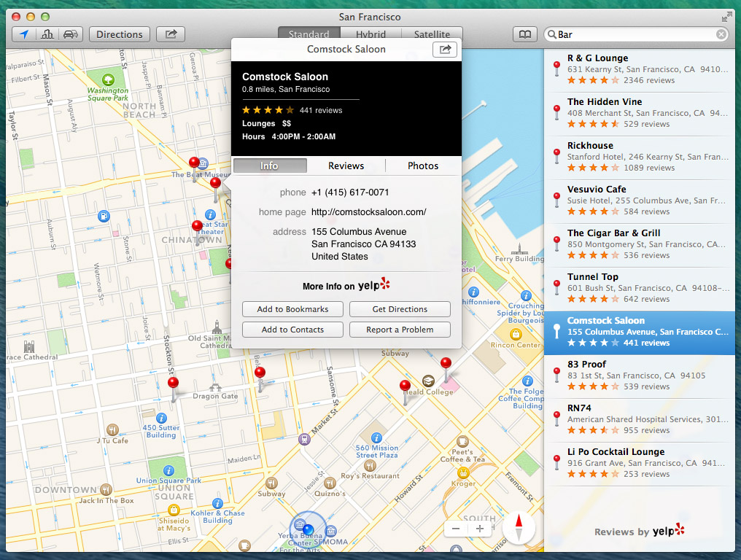The width and height of the screenshot is (741, 560).
Task: Click Add to Contacts
Action: [292, 330]
